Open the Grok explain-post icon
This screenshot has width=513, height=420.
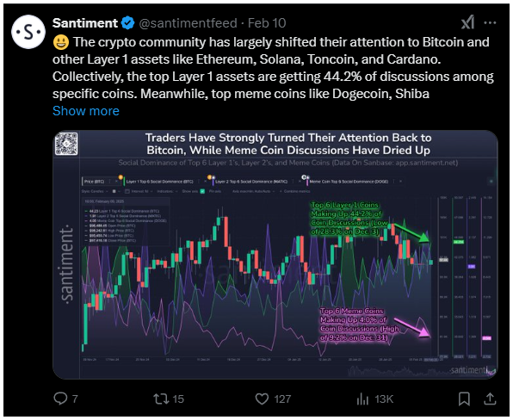pos(468,22)
